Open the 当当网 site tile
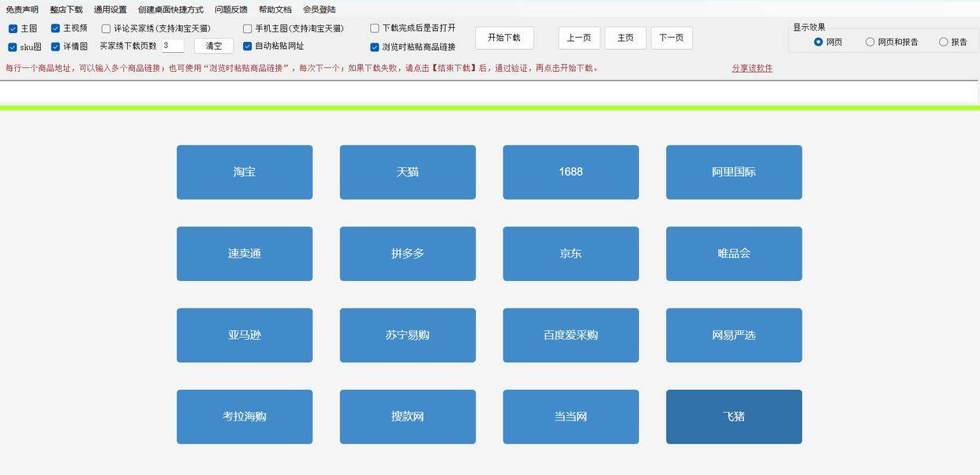This screenshot has width=980, height=475. 571,417
